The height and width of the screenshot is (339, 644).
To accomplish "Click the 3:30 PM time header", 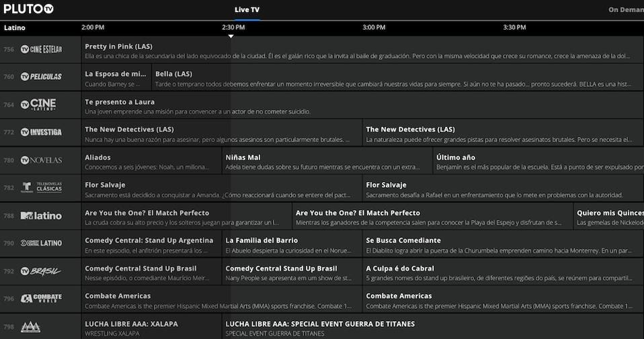I will coord(514,27).
